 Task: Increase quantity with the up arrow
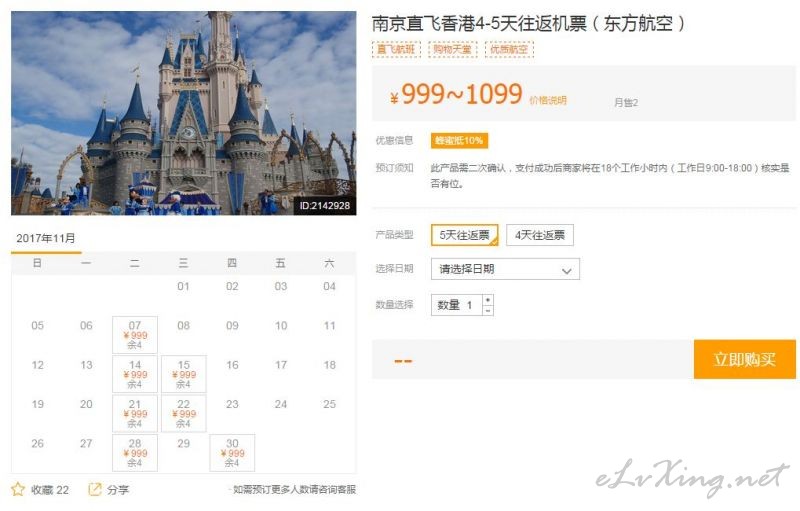488,300
